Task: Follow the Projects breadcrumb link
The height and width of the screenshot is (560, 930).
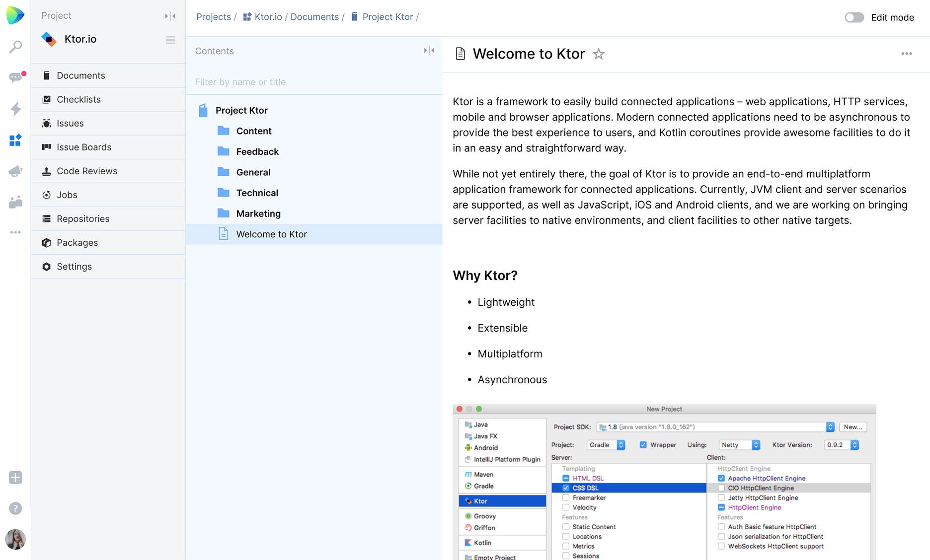Action: [x=214, y=17]
